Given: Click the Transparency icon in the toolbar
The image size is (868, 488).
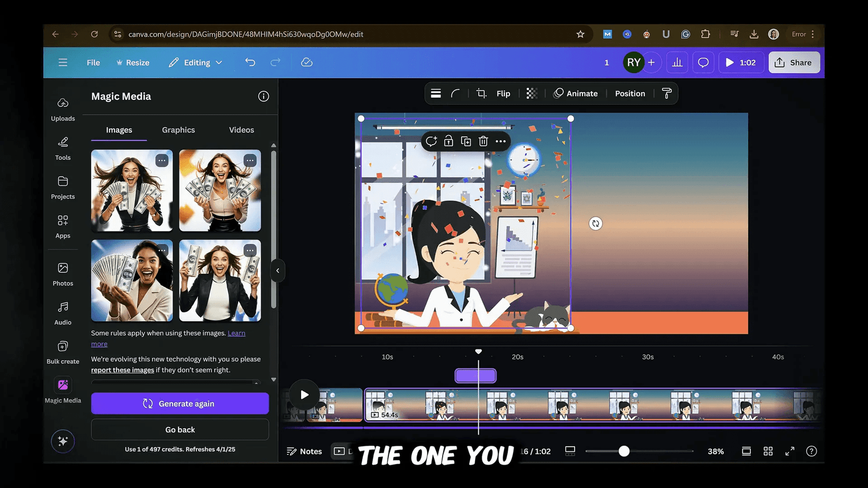Looking at the screenshot, I should (531, 93).
